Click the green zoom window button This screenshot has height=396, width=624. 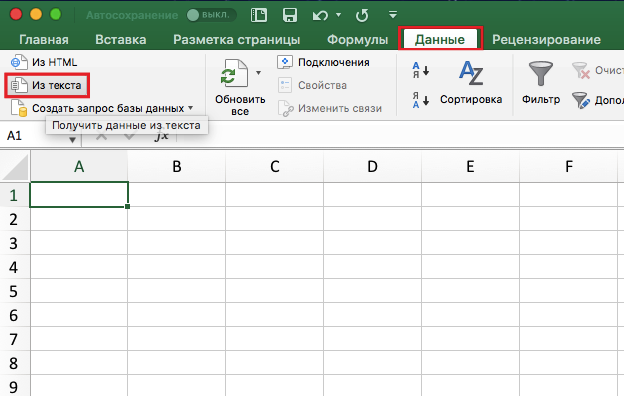pyautogui.click(x=56, y=15)
